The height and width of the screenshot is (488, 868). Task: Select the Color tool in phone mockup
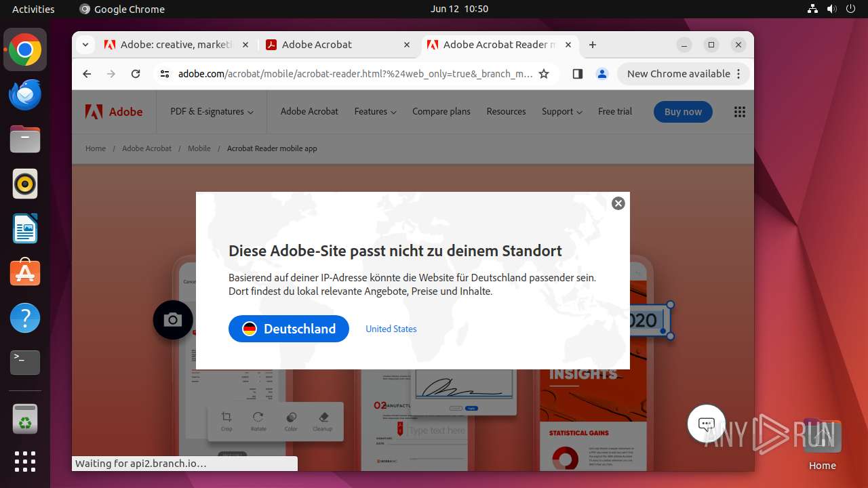point(291,422)
